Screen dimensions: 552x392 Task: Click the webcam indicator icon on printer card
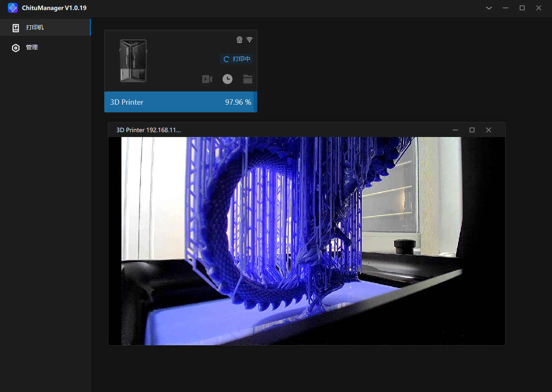tap(240, 40)
